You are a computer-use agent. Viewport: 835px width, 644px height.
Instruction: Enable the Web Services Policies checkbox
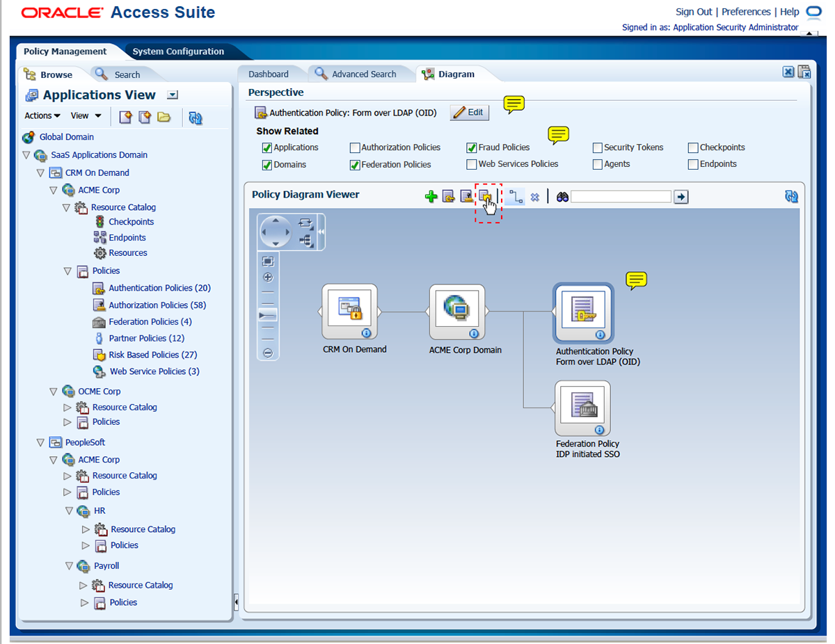click(472, 164)
